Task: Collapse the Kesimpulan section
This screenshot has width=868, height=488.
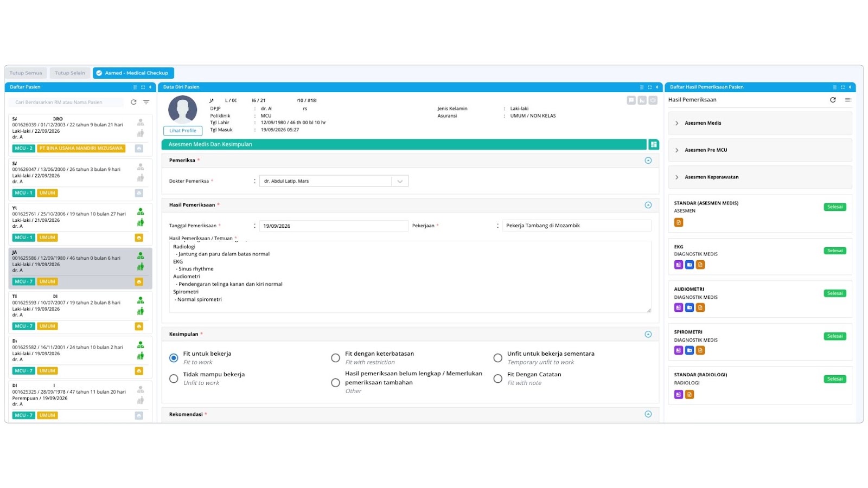Action: pos(648,334)
